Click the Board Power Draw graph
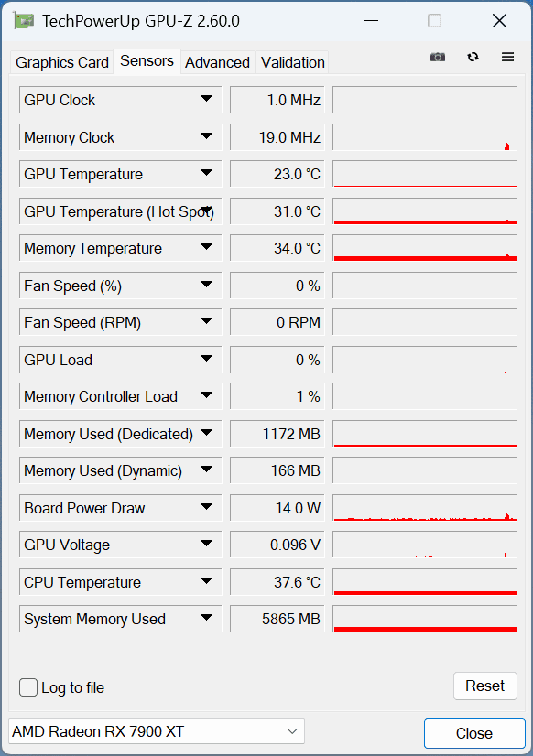Screen dimensions: 533x756 pyautogui.click(x=424, y=508)
